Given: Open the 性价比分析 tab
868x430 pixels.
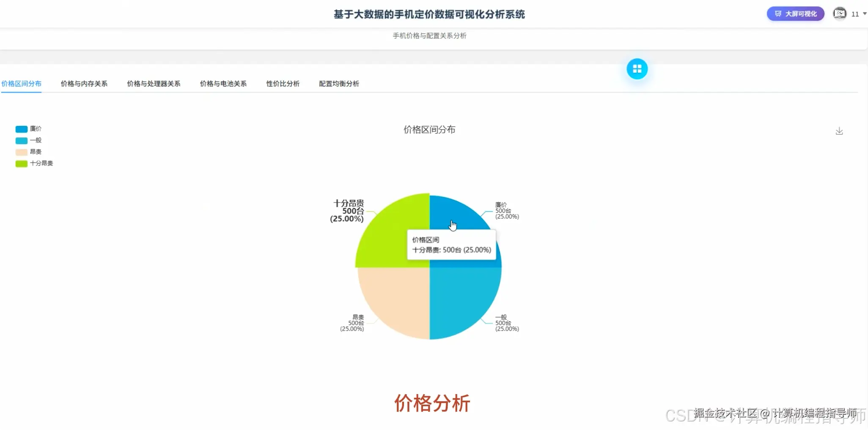Looking at the screenshot, I should (x=283, y=83).
